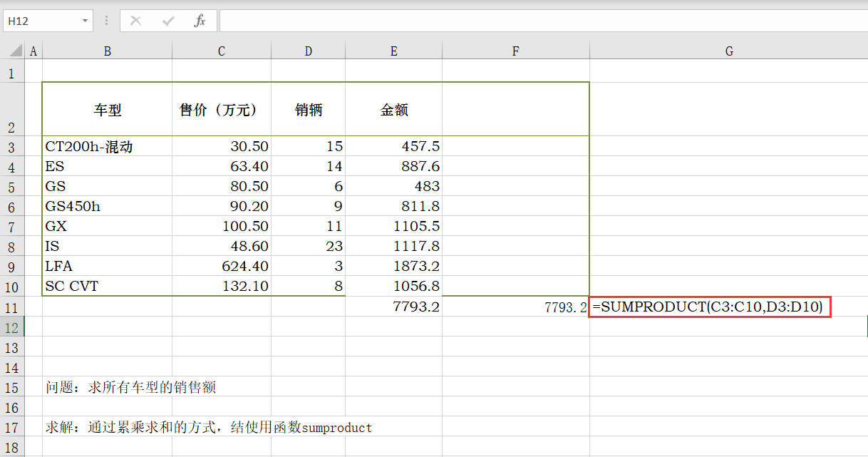The image size is (868, 457).
Task: Click the amount cell 1056.8
Action: [x=393, y=286]
